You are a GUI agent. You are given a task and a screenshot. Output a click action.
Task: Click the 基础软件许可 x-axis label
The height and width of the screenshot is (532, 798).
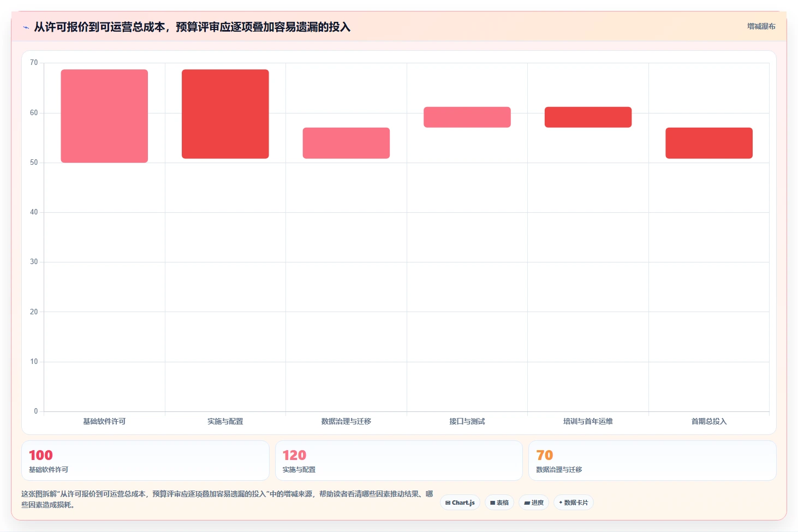pos(104,421)
